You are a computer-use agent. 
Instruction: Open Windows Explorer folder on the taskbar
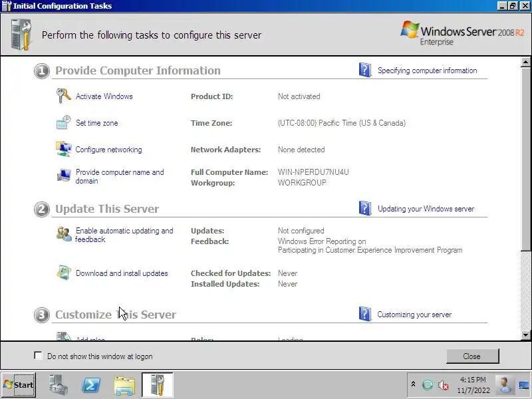point(124,386)
